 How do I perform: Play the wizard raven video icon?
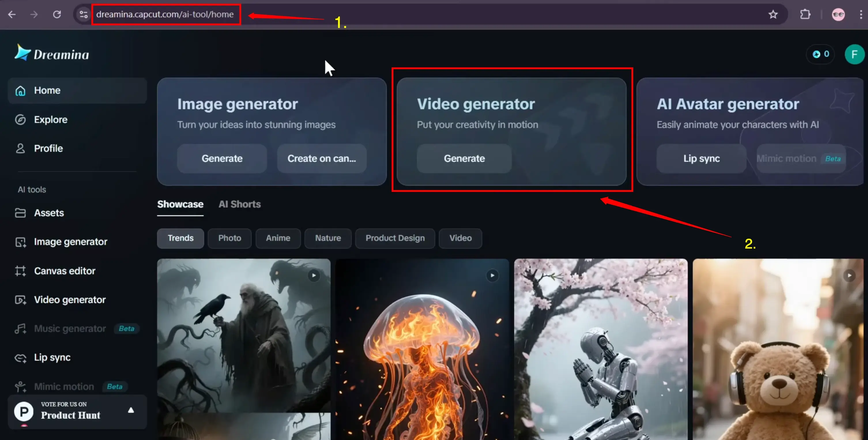pyautogui.click(x=314, y=276)
